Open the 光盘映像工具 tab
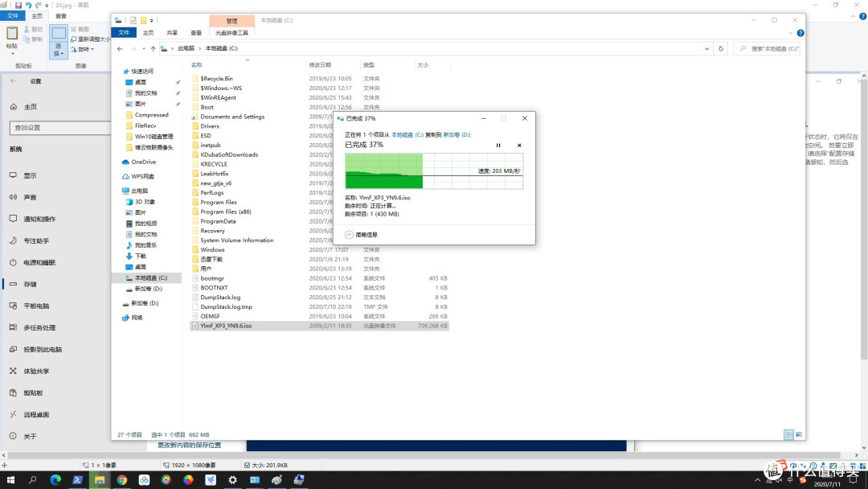 (232, 33)
